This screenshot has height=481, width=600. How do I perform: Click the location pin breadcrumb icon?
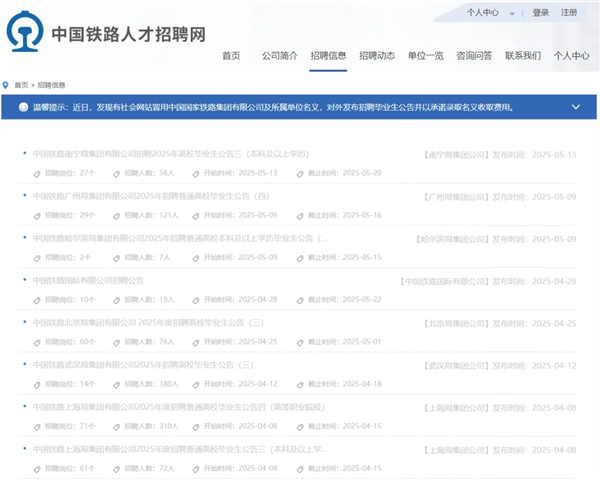[5, 85]
